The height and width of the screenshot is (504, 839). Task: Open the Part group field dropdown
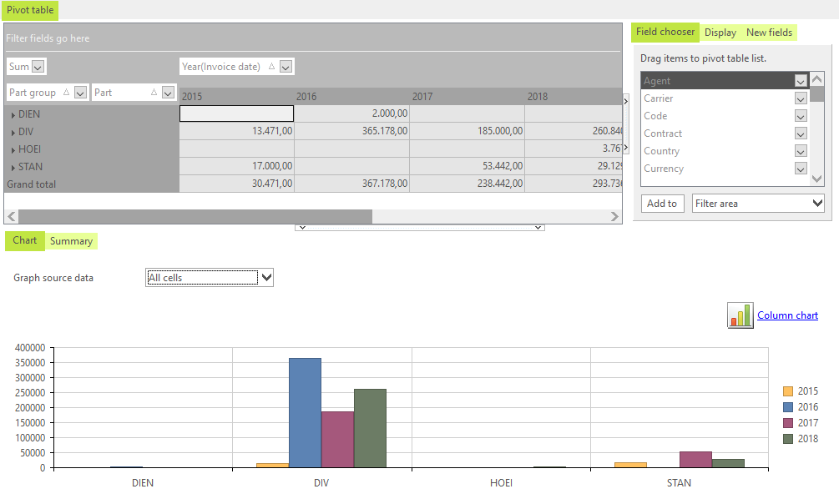[x=81, y=92]
